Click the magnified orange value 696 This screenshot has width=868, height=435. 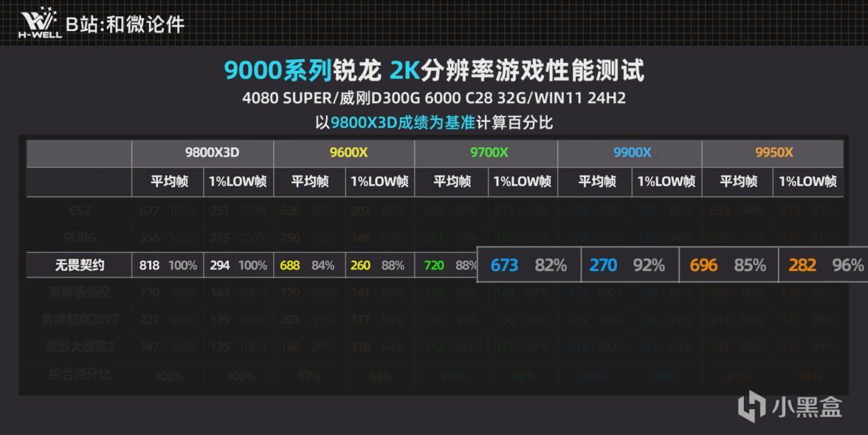tap(704, 265)
